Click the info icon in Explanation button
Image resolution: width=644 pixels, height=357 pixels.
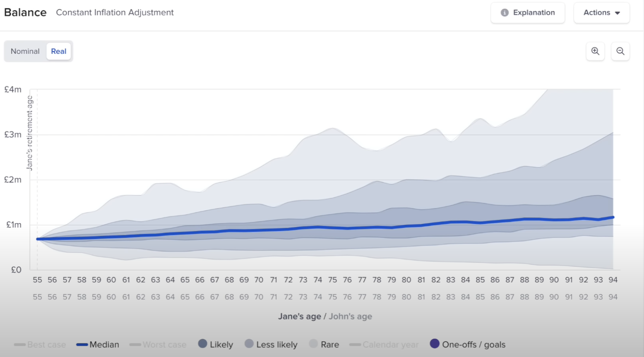505,13
